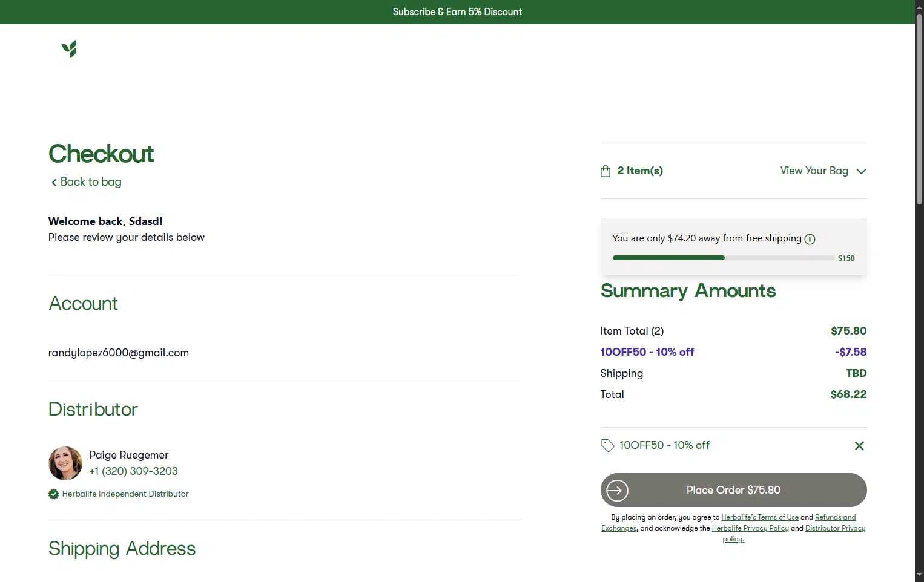
Task: Click the Subscribe & Earn 5% Discount banner
Action: (457, 12)
